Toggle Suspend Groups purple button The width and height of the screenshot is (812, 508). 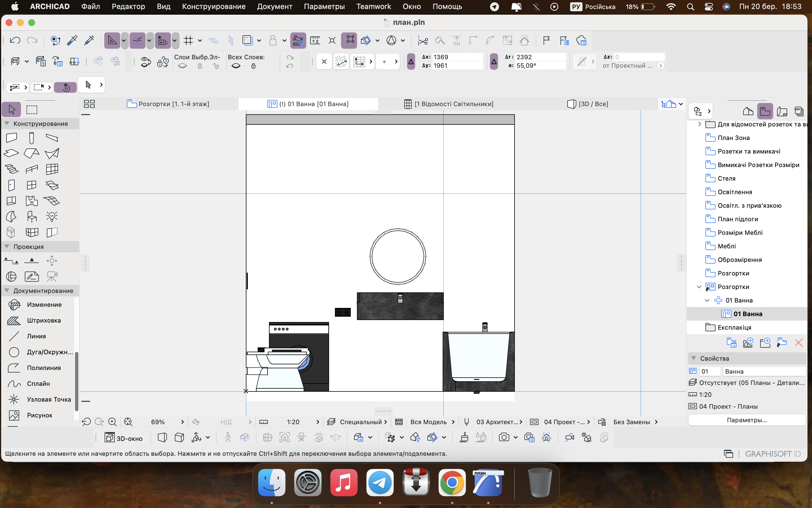pyautogui.click(x=349, y=41)
